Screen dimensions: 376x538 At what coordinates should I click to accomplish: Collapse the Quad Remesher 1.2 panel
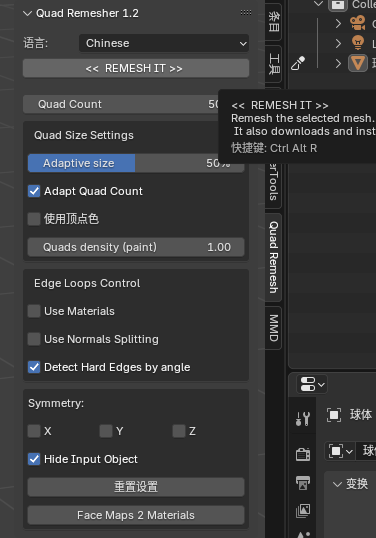27,13
